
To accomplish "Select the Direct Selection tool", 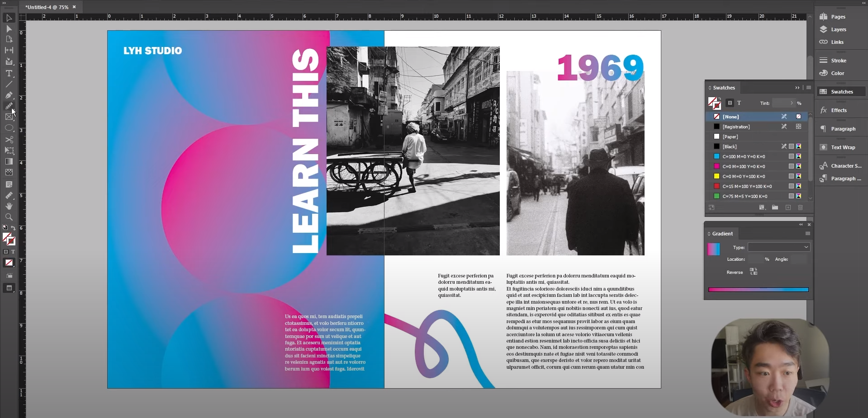I will click(9, 29).
